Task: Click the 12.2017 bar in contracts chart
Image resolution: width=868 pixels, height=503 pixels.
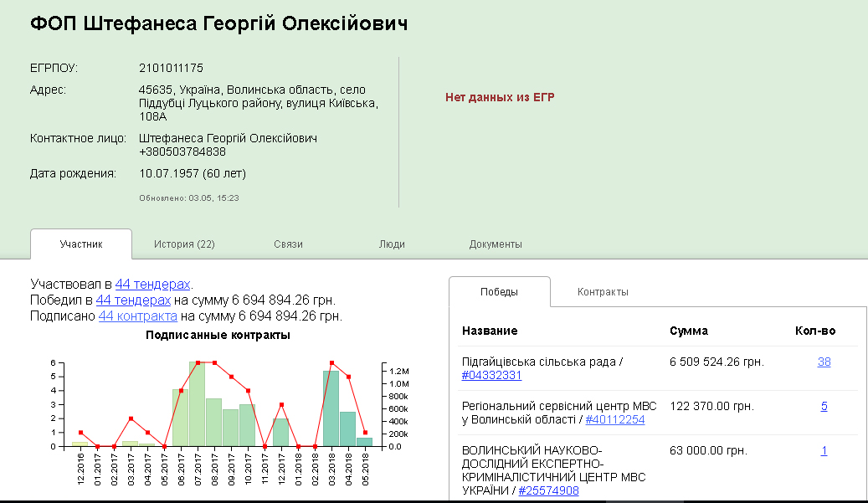Action: (281, 433)
